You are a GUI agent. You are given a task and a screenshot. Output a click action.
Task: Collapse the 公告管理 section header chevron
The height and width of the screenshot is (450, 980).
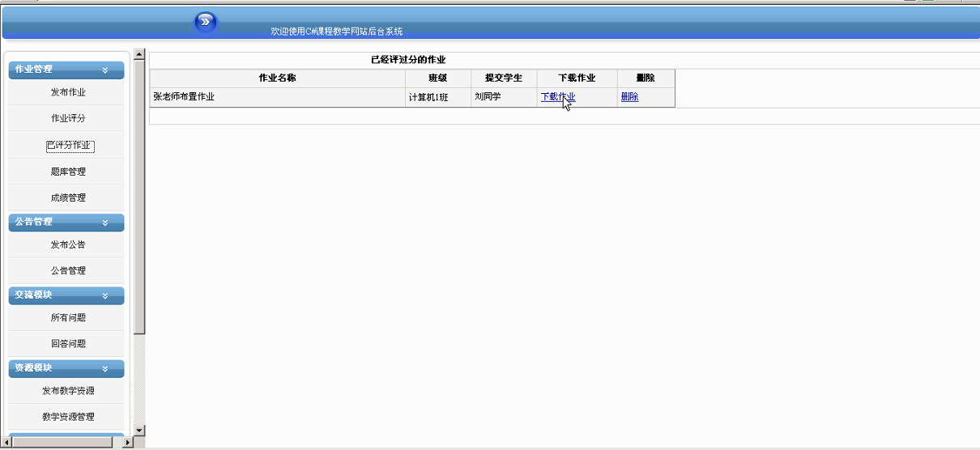(x=105, y=223)
